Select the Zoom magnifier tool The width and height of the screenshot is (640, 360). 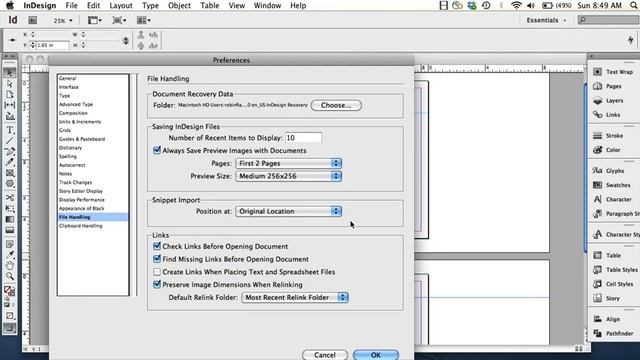coord(9,276)
